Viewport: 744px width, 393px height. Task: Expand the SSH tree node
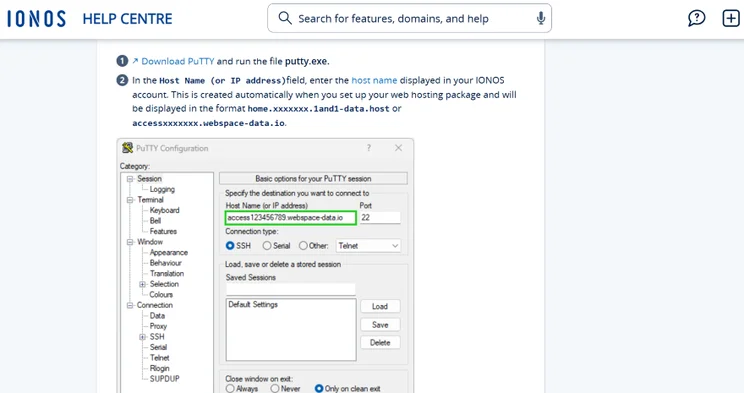pyautogui.click(x=142, y=337)
